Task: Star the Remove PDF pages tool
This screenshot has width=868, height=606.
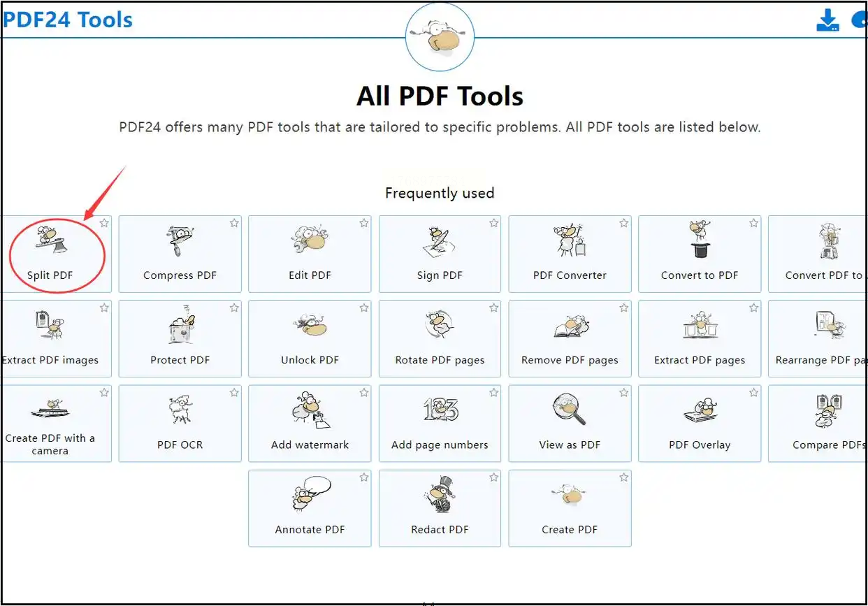Action: pos(624,308)
